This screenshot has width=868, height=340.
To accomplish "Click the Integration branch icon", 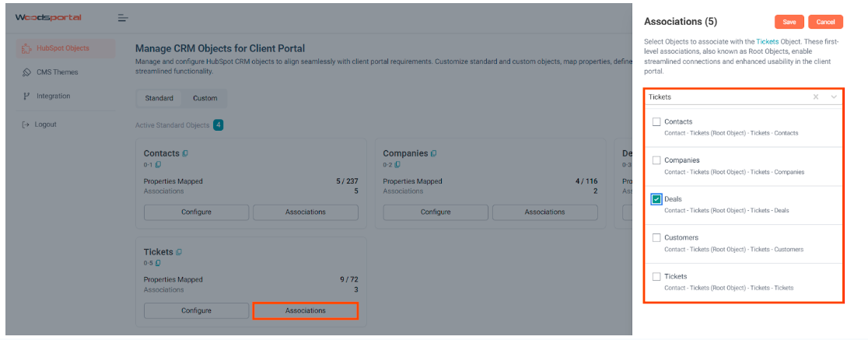I will point(26,96).
